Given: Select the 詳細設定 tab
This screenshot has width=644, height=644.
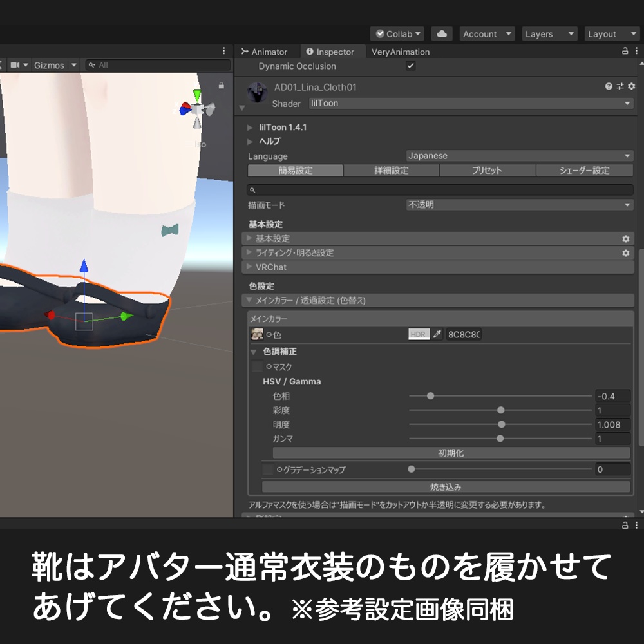Looking at the screenshot, I should 391,171.
